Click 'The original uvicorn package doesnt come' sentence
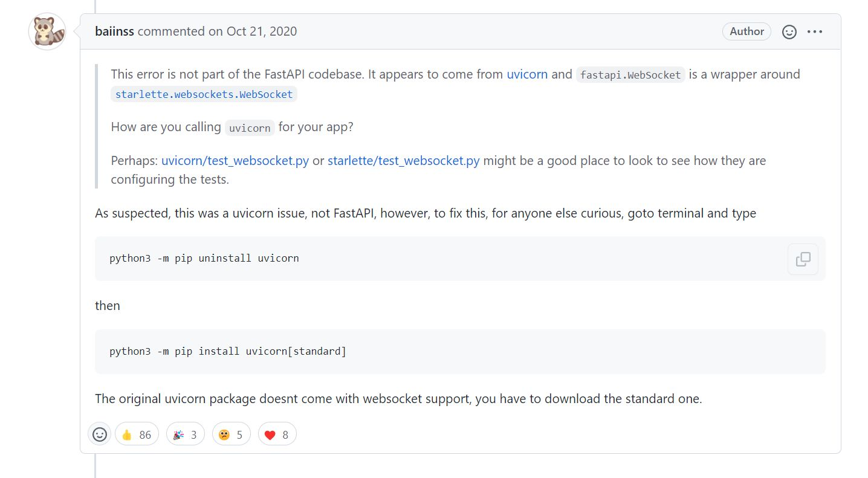Image resolution: width=868 pixels, height=478 pixels. tap(398, 399)
